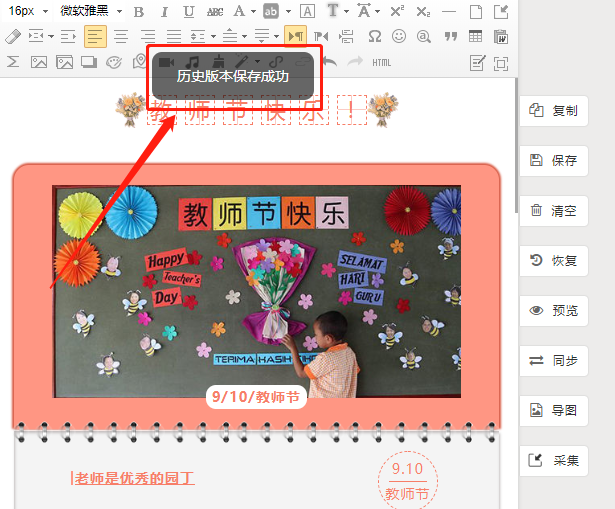This screenshot has height=509, width=615.
Task: Expand the first-line indent dropdown arrow
Action: pyautogui.click(x=51, y=36)
